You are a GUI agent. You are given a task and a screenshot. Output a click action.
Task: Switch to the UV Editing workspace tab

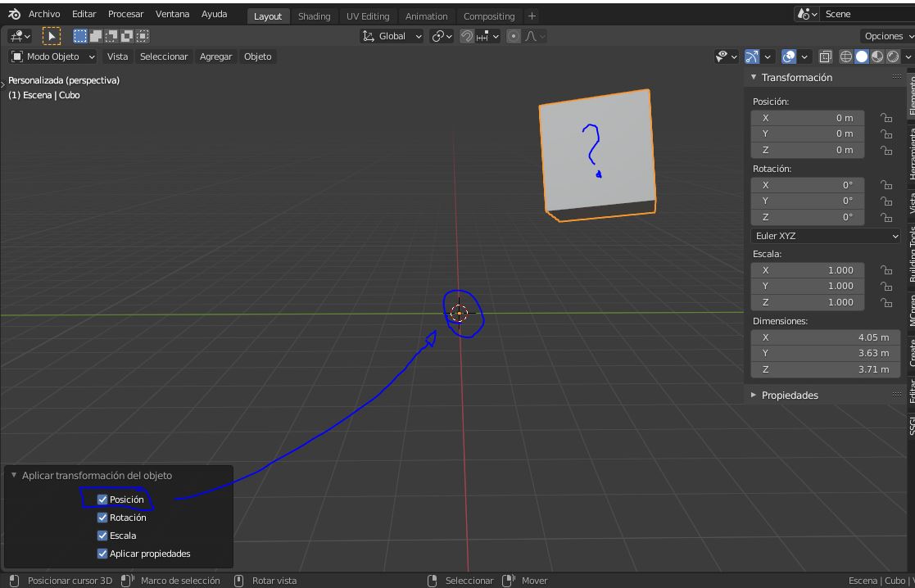pos(368,16)
